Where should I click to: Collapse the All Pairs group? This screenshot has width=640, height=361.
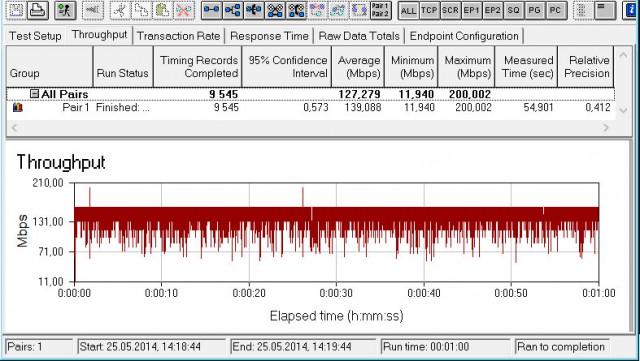coord(35,94)
